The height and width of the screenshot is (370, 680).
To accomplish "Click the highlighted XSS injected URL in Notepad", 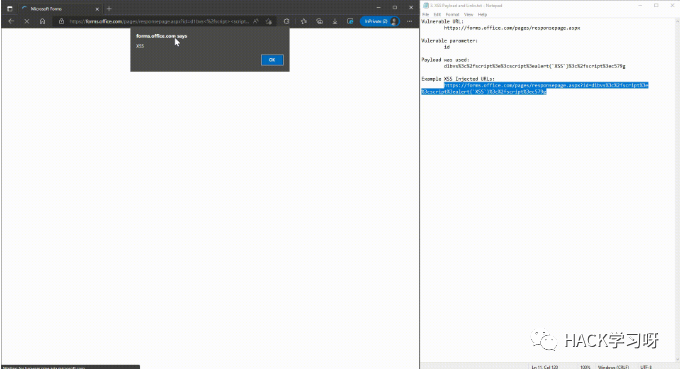I will tap(535, 88).
